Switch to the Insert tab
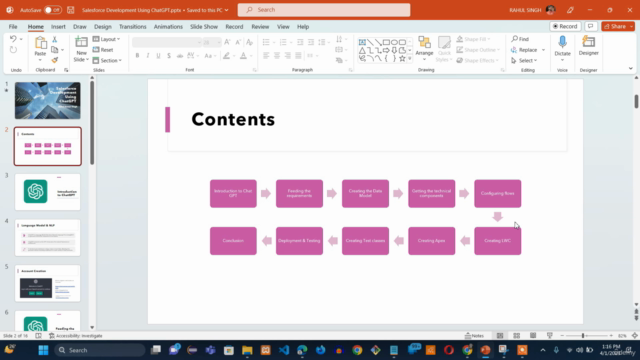640x360 pixels. coord(58,27)
